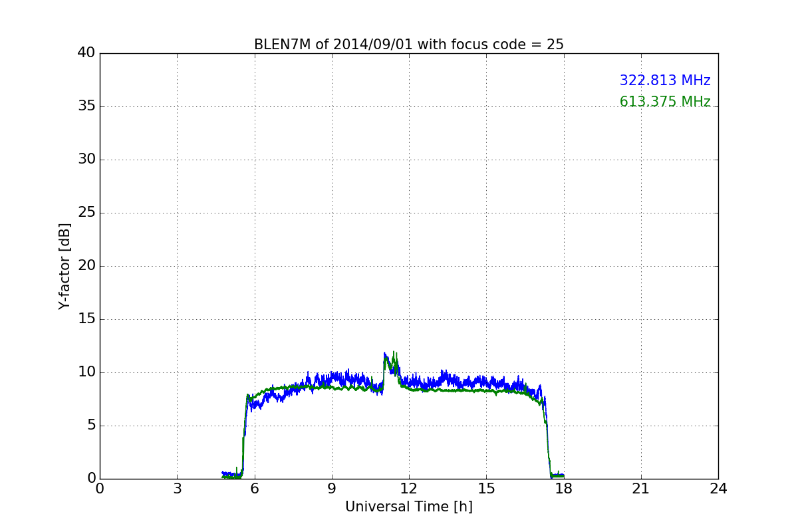Click the x-axis tick label '3'

pos(177,489)
